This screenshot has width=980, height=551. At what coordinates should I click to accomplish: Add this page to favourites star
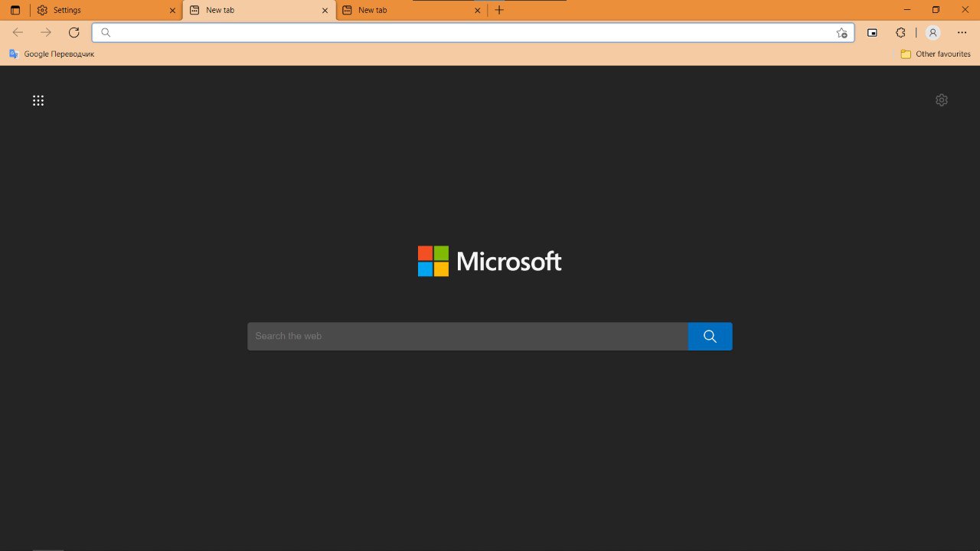pyautogui.click(x=841, y=32)
